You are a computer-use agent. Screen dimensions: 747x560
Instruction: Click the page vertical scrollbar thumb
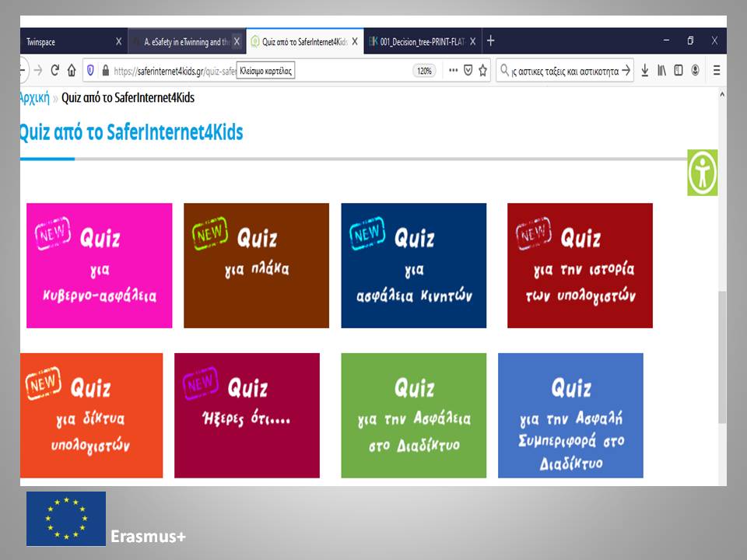pyautogui.click(x=722, y=357)
